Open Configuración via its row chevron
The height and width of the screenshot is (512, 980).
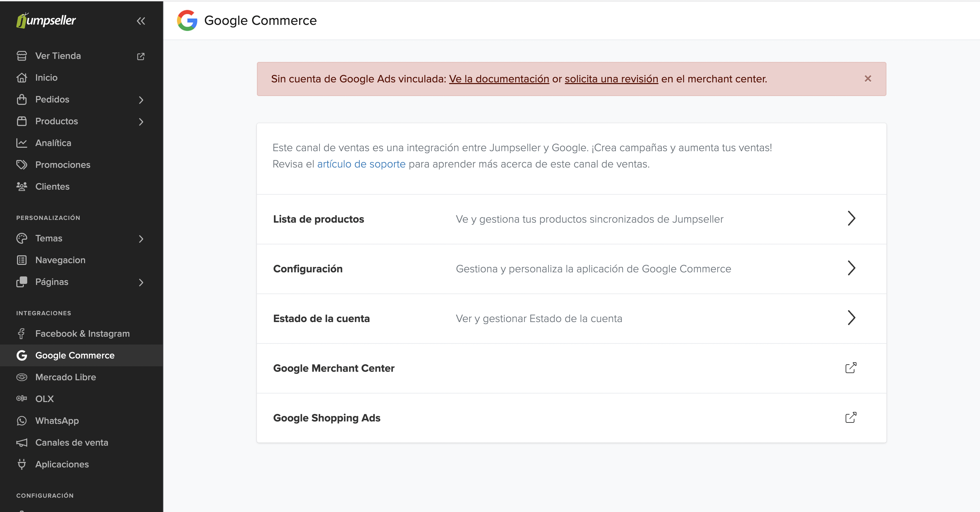tap(851, 268)
